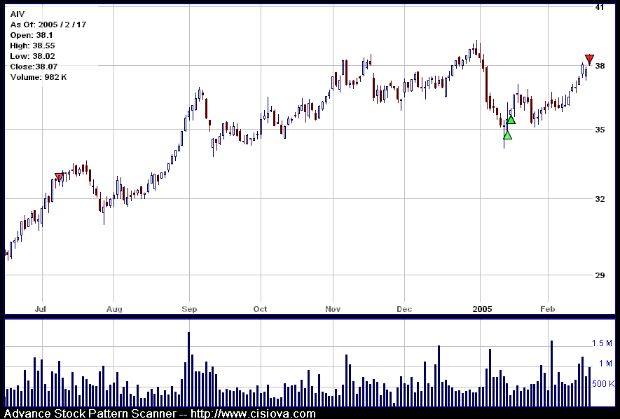Click the 29 price axis label

pyautogui.click(x=600, y=275)
